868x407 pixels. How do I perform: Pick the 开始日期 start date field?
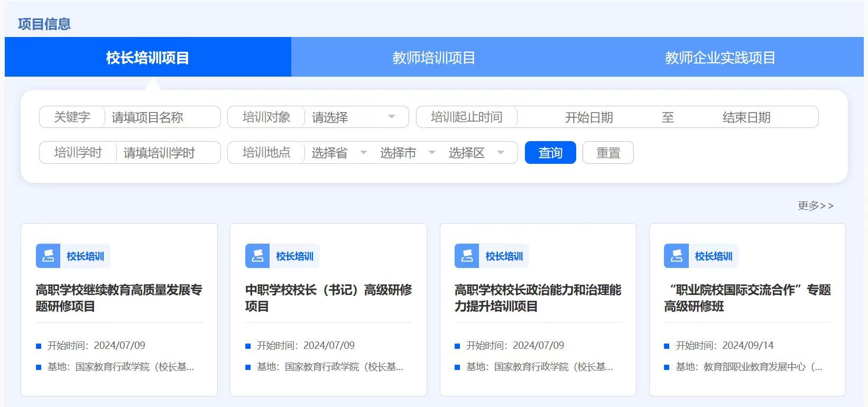point(589,117)
